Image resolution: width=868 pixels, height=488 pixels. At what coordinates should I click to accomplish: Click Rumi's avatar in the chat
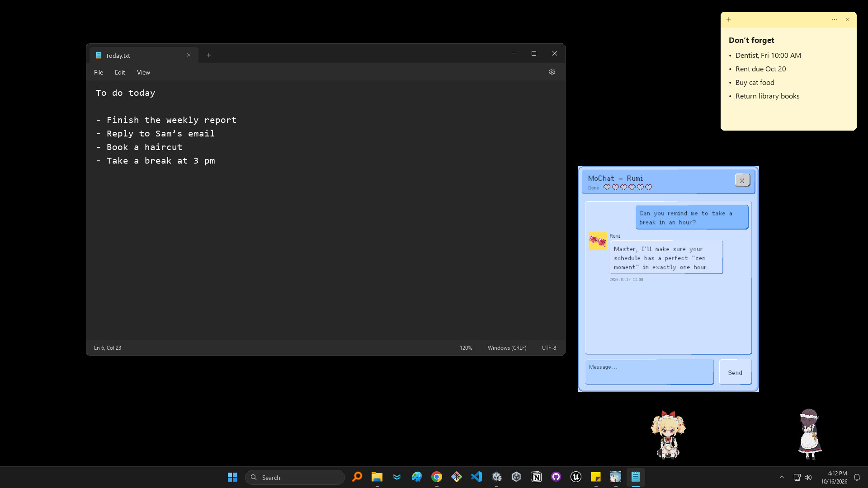pos(597,241)
